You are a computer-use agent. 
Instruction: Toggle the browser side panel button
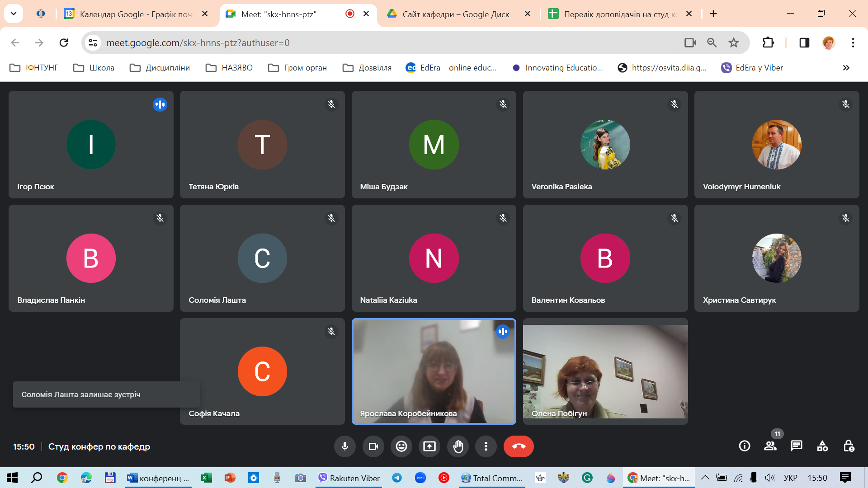pos(804,43)
